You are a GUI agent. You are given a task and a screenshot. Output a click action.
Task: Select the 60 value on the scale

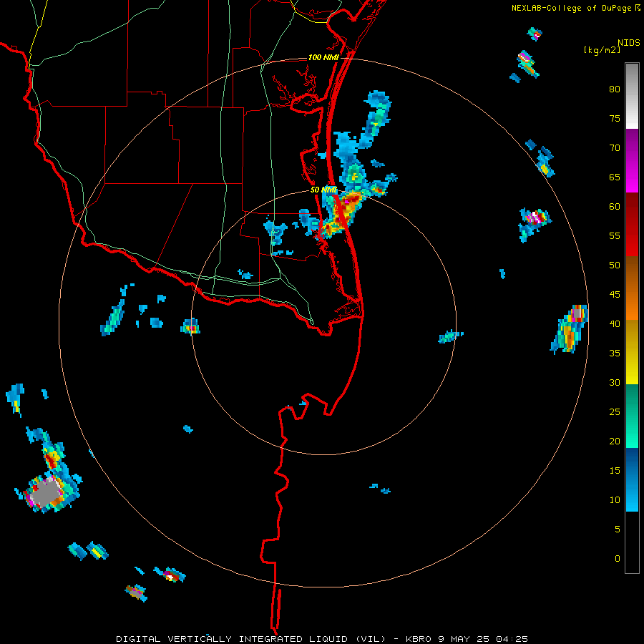tap(615, 207)
